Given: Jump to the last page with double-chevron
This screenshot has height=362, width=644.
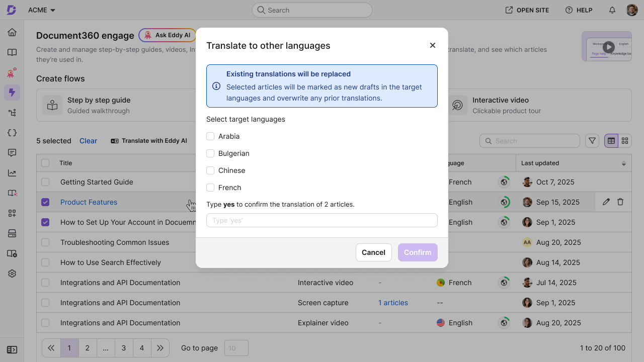Looking at the screenshot, I should (x=160, y=348).
